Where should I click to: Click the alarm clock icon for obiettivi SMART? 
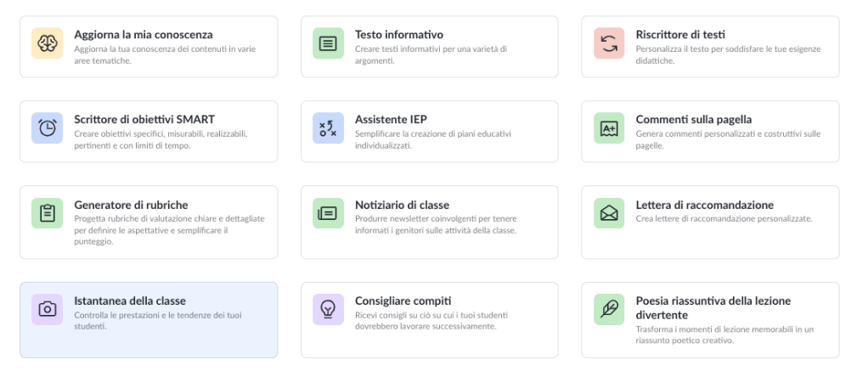[48, 128]
